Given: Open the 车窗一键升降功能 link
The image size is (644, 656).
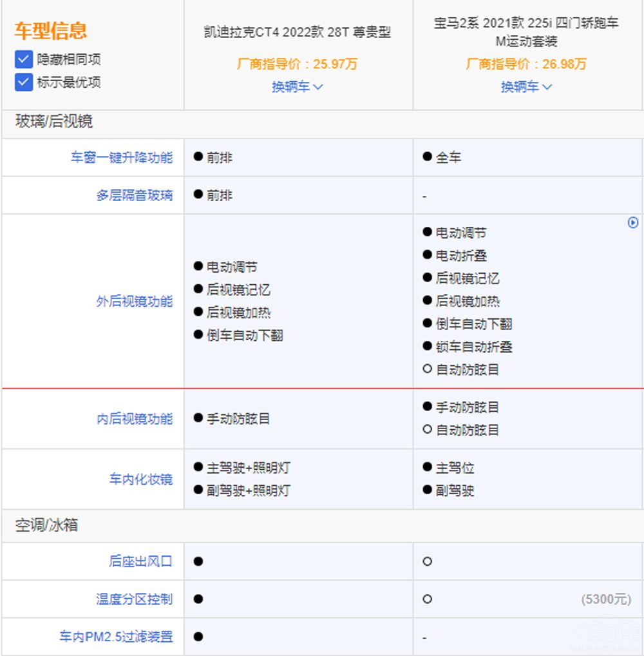Looking at the screenshot, I should click(x=122, y=158).
